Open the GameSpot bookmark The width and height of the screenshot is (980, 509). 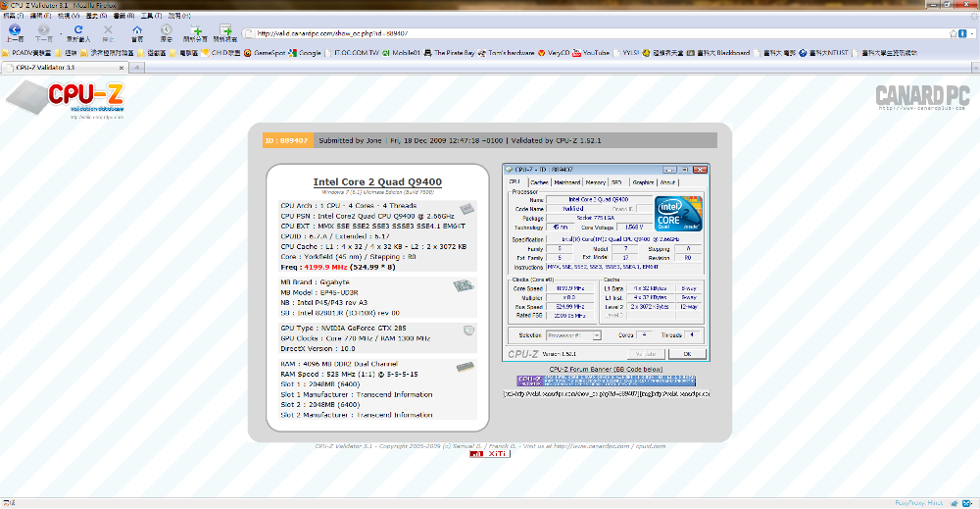coord(265,53)
